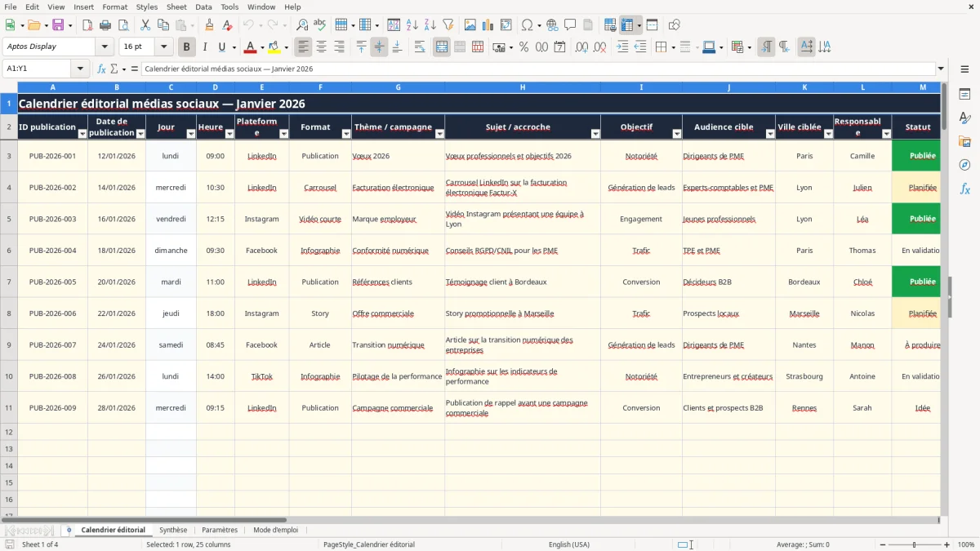Viewport: 980px width, 551px height.
Task: Open the sidebar Gallery icon
Action: click(964, 141)
